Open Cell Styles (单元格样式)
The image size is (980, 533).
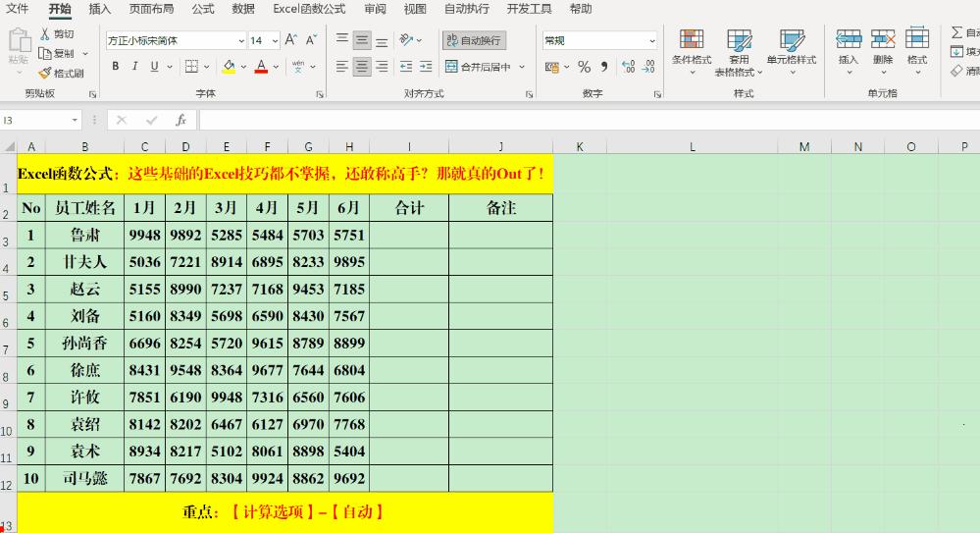click(x=792, y=51)
